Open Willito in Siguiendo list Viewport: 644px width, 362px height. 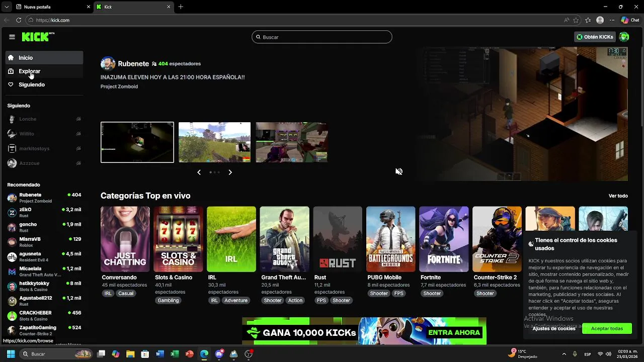tap(44, 134)
